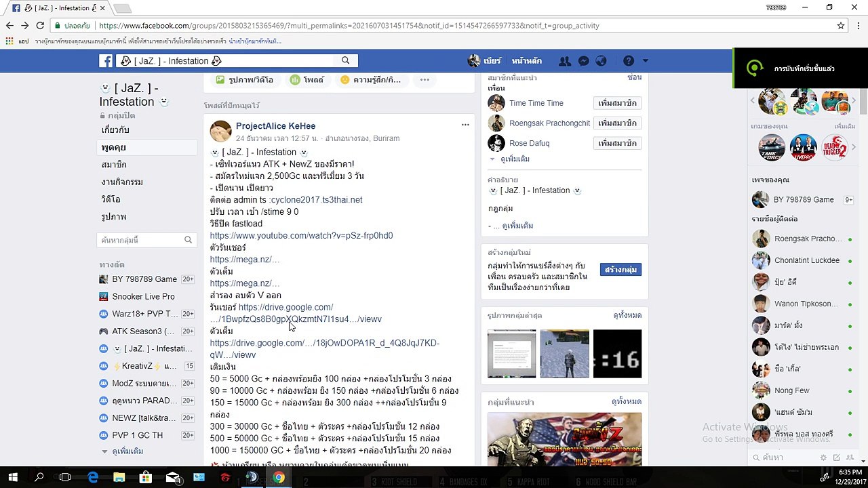868x488 pixels.
Task: Expand the group description
Action: click(x=517, y=226)
